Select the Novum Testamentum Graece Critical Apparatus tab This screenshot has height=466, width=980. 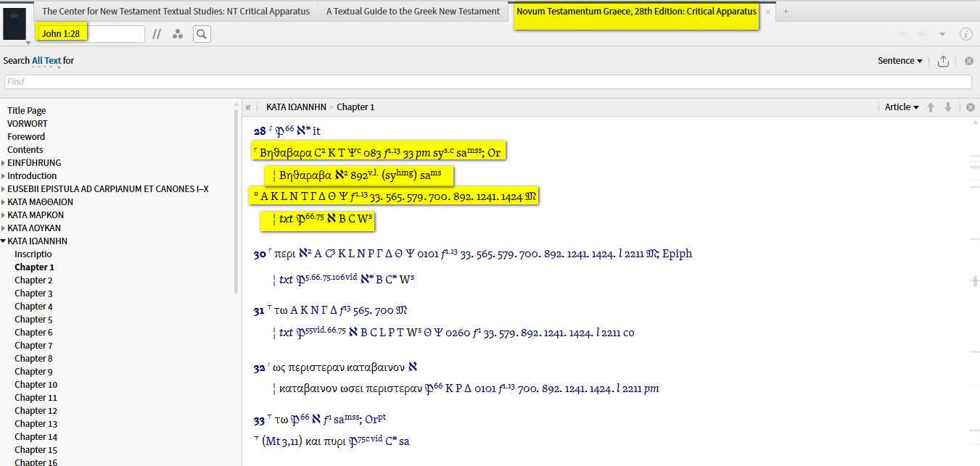(636, 12)
